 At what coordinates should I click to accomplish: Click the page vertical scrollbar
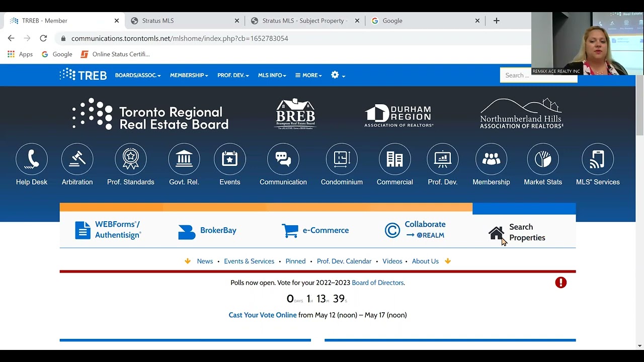[639, 106]
